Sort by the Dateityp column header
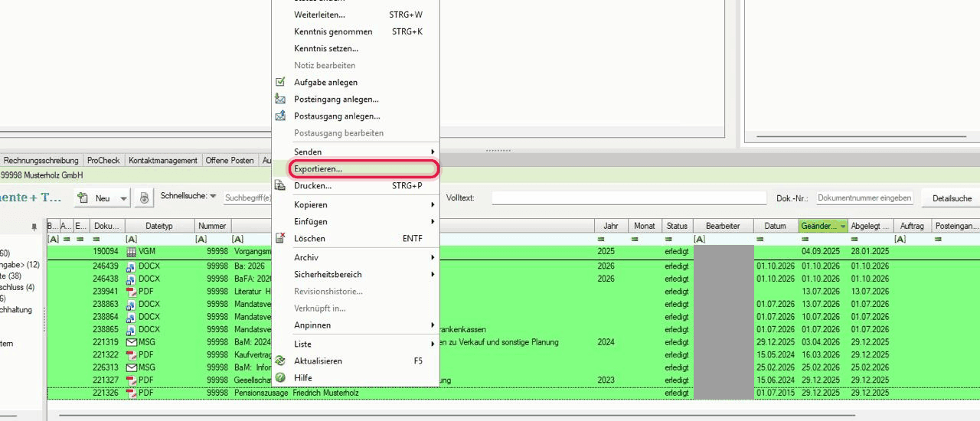The width and height of the screenshot is (980, 421). click(x=159, y=227)
